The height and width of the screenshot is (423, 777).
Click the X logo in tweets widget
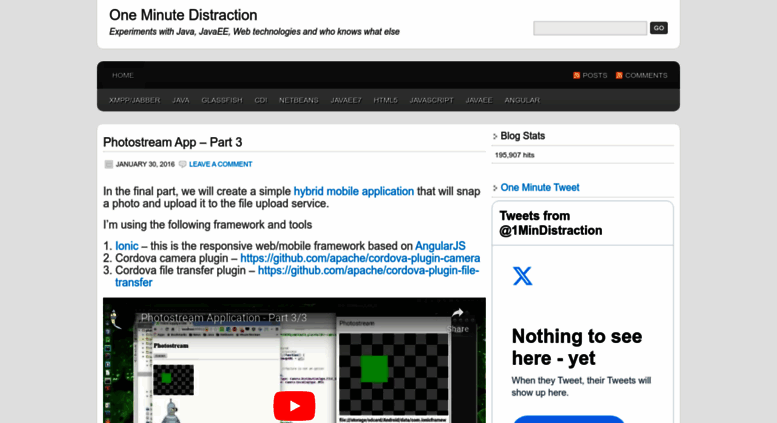(x=522, y=276)
